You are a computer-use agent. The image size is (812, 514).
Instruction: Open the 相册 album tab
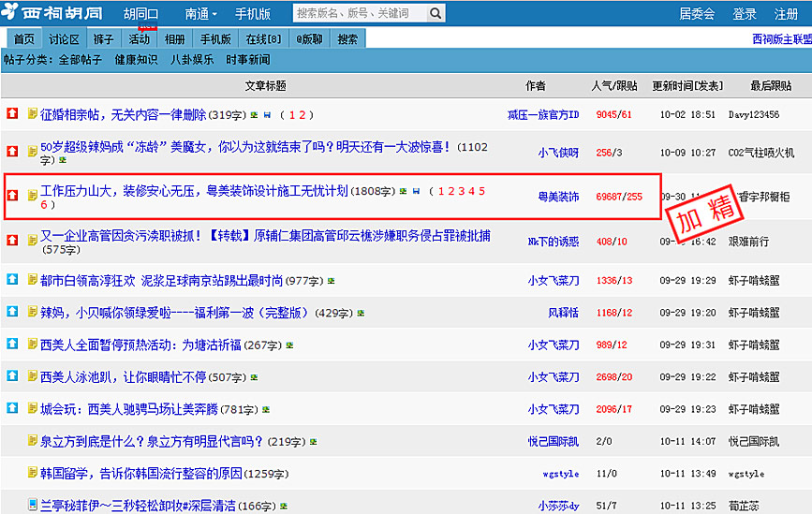(x=175, y=39)
